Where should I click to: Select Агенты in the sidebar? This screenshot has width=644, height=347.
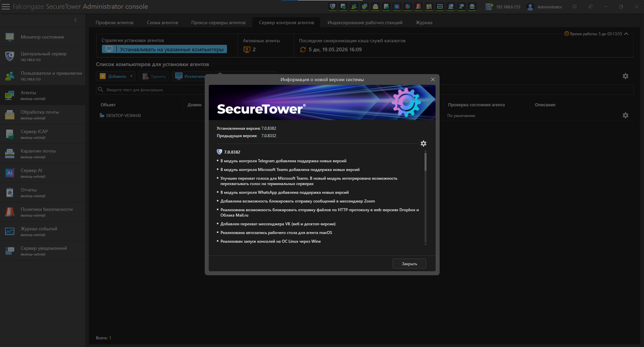[x=43, y=95]
